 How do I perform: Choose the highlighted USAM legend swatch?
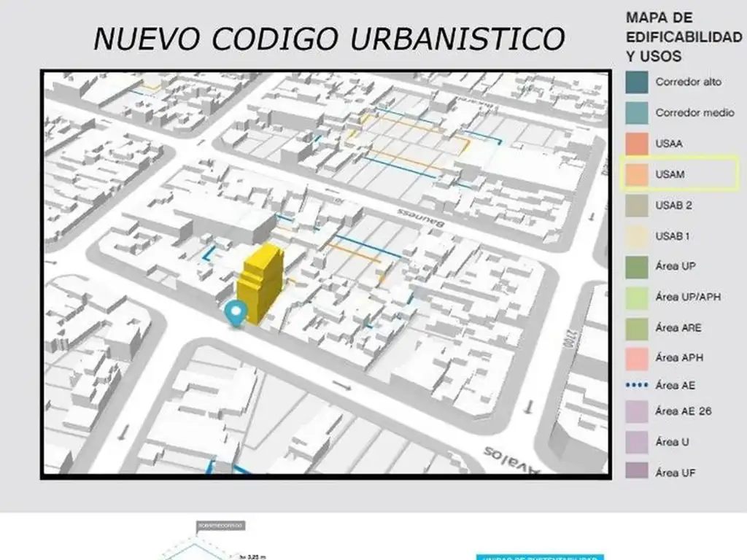pos(635,174)
